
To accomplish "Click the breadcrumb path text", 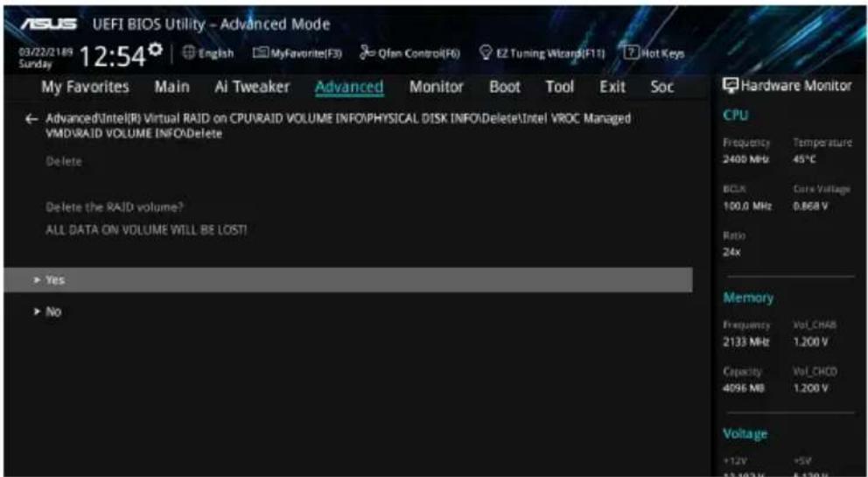I will [339, 126].
